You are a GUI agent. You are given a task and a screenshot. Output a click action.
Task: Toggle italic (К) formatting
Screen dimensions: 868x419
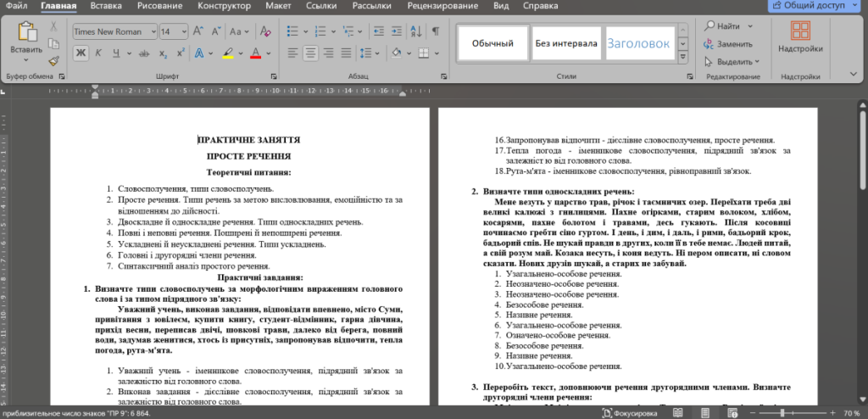[x=98, y=53]
